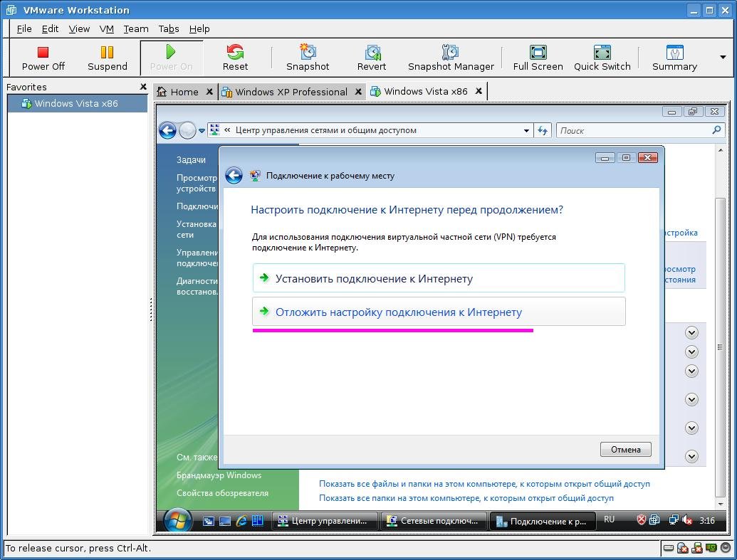737x560 pixels.
Task: Click the 3:16 taskbar clock
Action: (707, 520)
